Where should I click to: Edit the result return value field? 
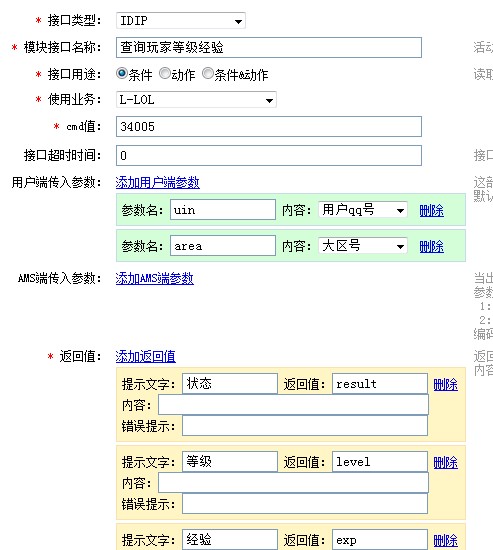pyautogui.click(x=380, y=383)
